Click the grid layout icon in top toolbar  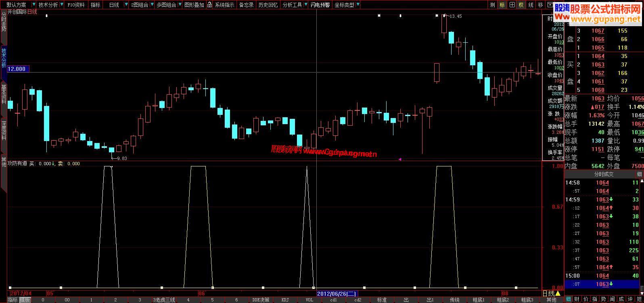point(512,5)
